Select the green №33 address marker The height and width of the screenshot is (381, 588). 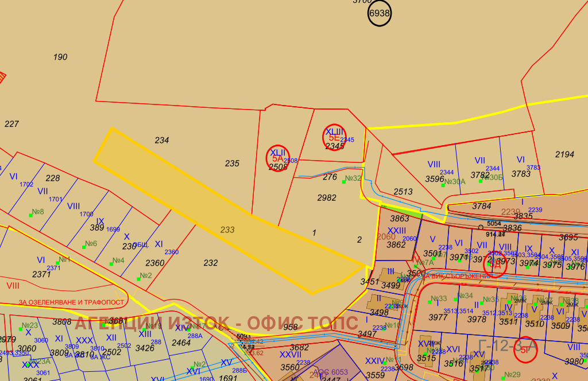tap(438, 298)
